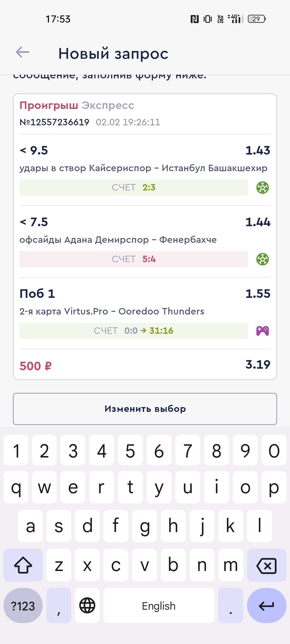Toggle the shift key on keyboard

pos(23,565)
